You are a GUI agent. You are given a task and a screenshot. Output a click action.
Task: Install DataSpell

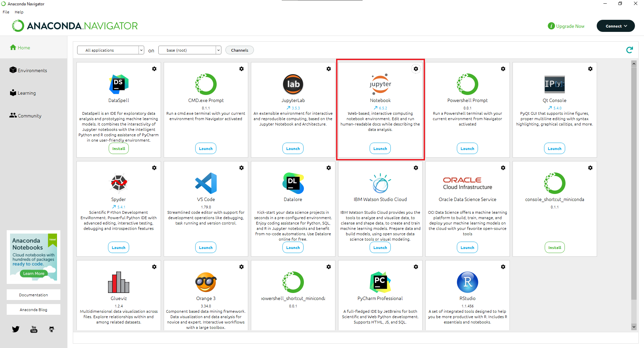click(119, 148)
